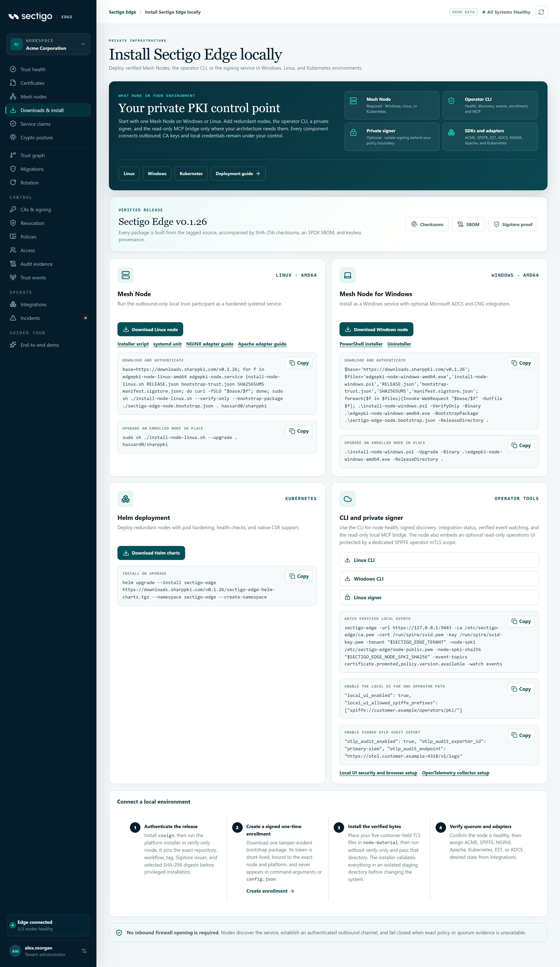Jump to the Windows section button
This screenshot has height=967, width=560.
(157, 173)
